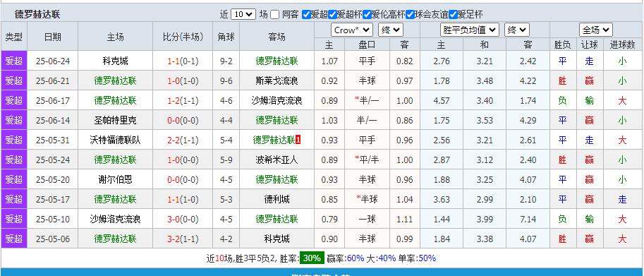Viewport: 644px width, 276px height.
Task: Toggle the 同客 checkbox
Action: point(275,15)
